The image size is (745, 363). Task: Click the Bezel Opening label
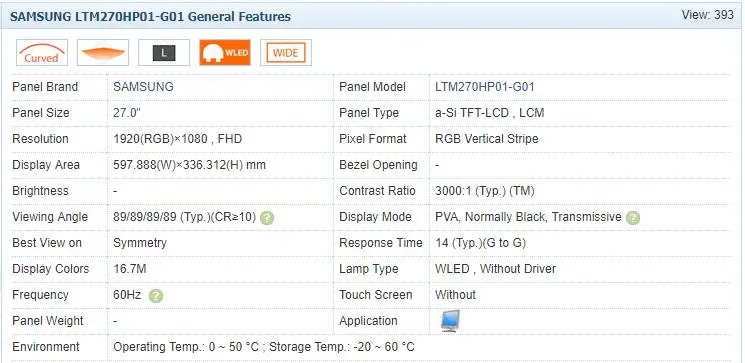379,165
